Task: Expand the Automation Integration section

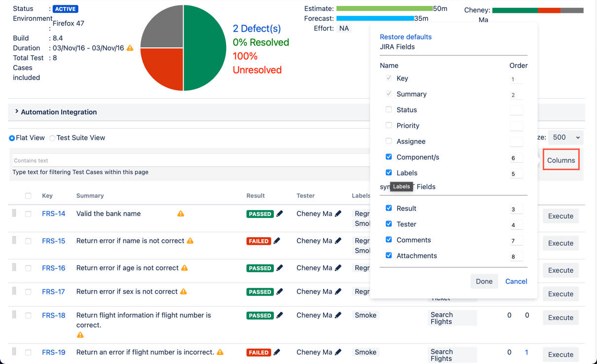Action: pos(17,112)
